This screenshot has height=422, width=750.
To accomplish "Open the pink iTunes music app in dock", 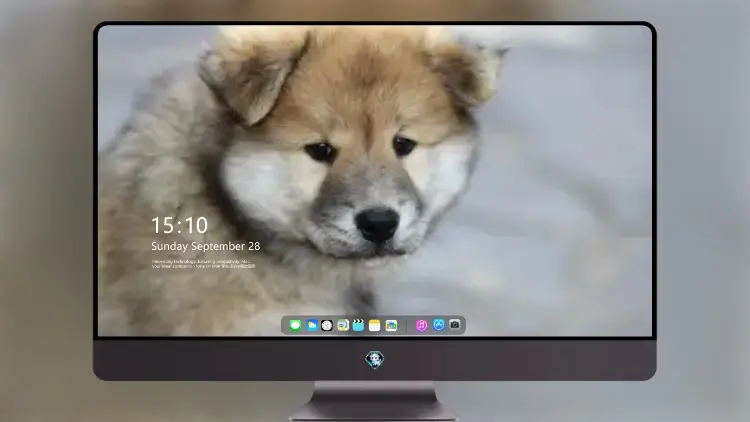I will click(421, 325).
